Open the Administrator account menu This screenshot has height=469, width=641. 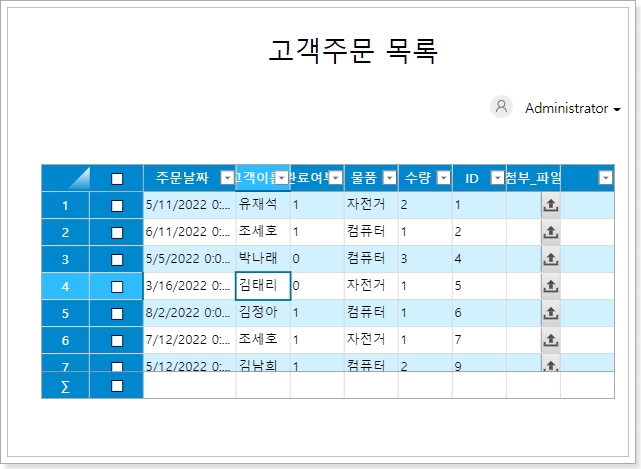point(573,108)
